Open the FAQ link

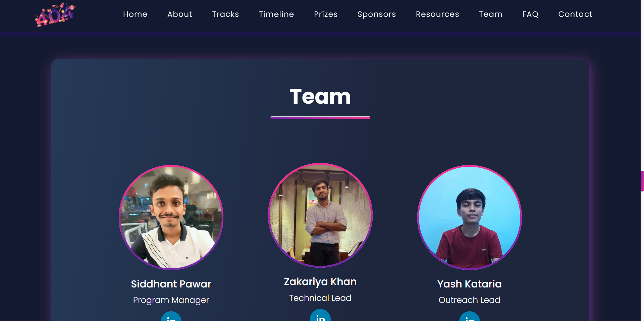tap(530, 14)
